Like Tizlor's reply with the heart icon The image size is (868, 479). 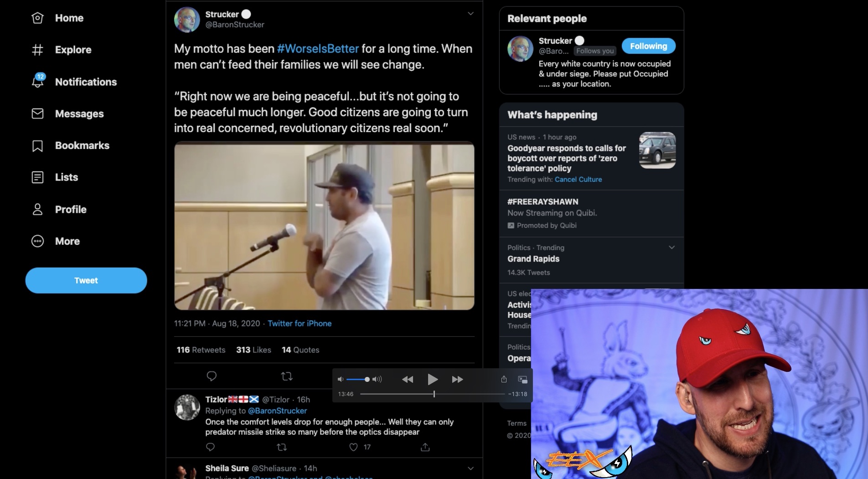[353, 447]
